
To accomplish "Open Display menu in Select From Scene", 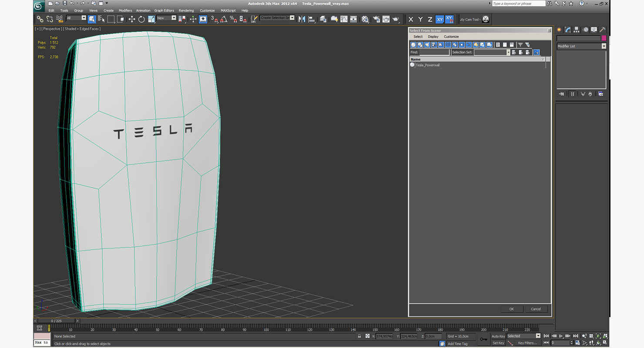I will click(433, 37).
